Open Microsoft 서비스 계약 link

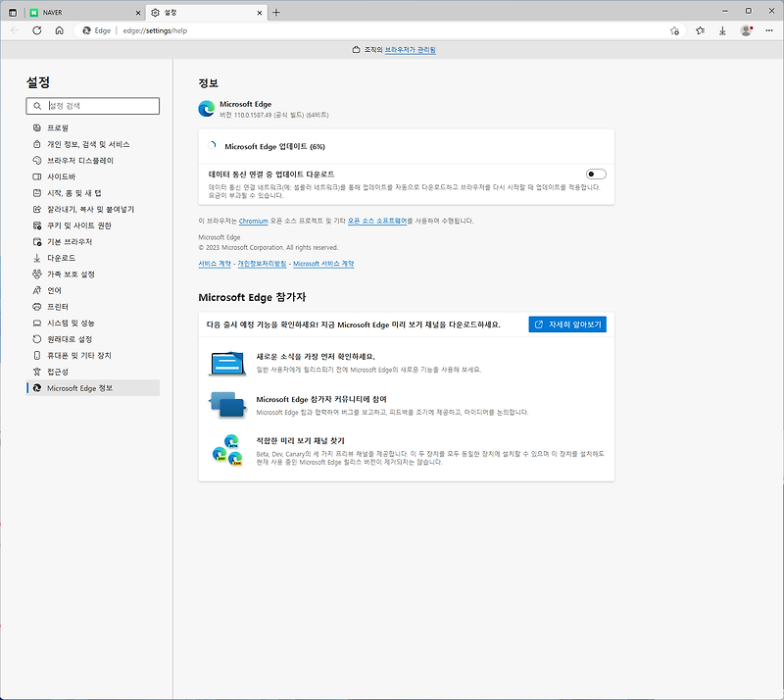point(323,264)
